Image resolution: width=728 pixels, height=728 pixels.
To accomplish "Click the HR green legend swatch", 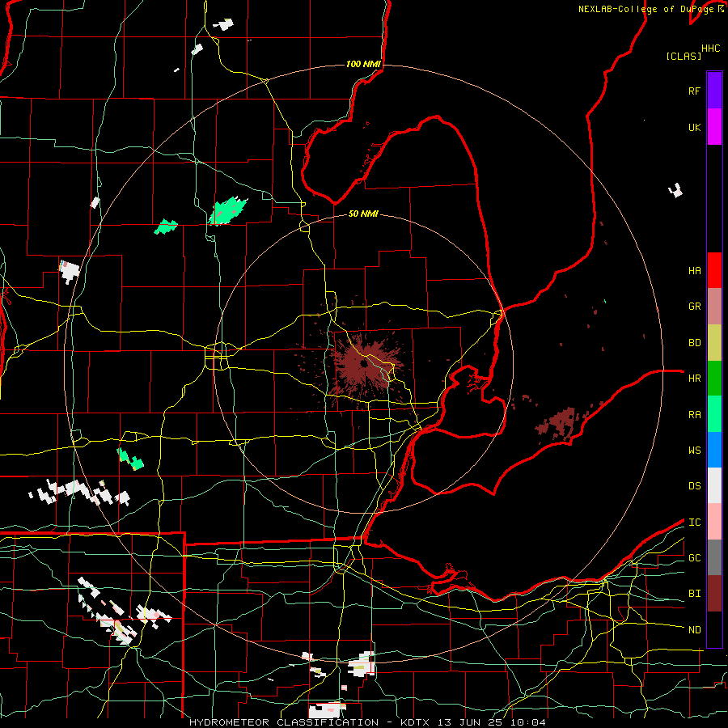I will pyautogui.click(x=714, y=378).
